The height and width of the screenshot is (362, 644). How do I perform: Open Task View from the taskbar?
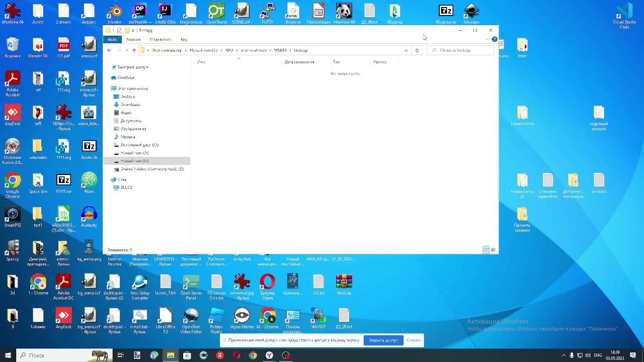[x=121, y=355]
